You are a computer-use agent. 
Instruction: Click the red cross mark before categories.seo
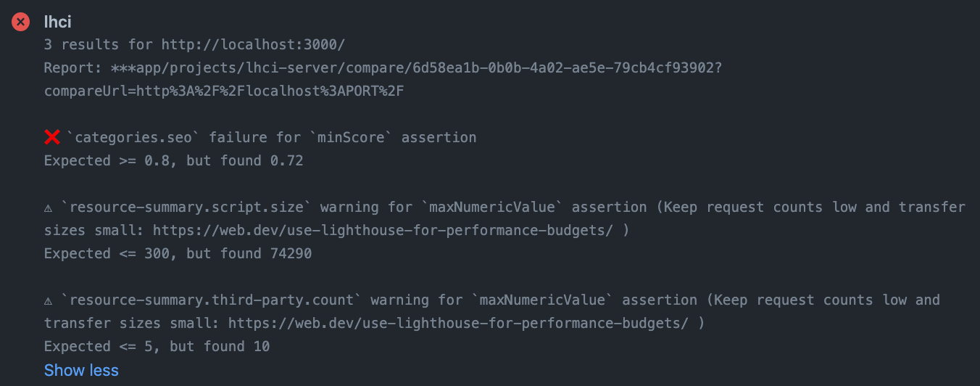point(52,137)
